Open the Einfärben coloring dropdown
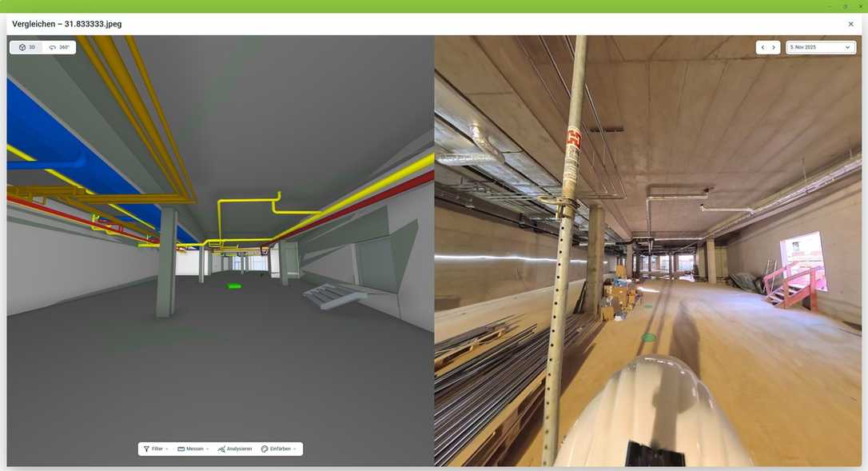868x471 pixels. click(279, 449)
